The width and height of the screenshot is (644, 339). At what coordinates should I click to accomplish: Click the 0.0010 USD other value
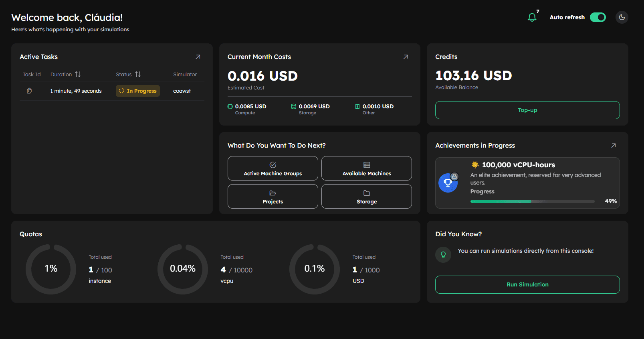pyautogui.click(x=378, y=106)
